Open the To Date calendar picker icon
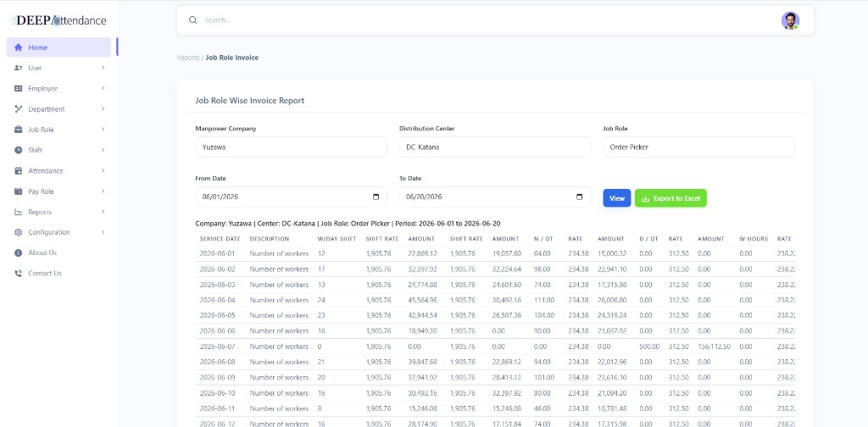868x427 pixels. click(x=580, y=197)
